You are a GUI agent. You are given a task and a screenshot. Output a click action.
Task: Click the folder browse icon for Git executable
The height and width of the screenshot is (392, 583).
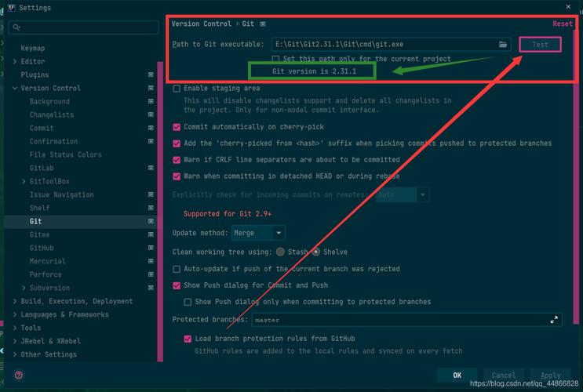coord(504,45)
